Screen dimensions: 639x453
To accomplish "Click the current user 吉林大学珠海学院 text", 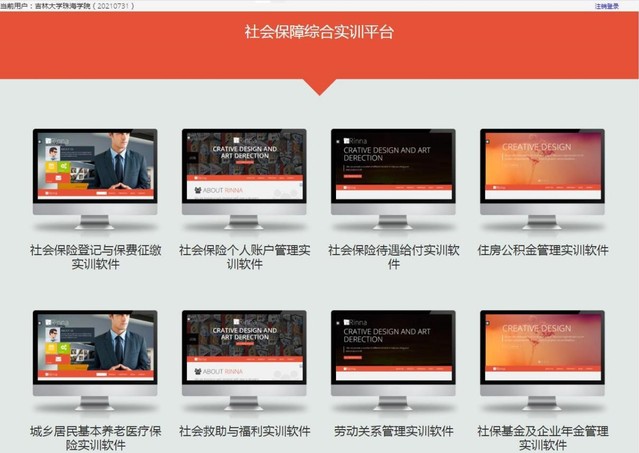I will point(70,6).
